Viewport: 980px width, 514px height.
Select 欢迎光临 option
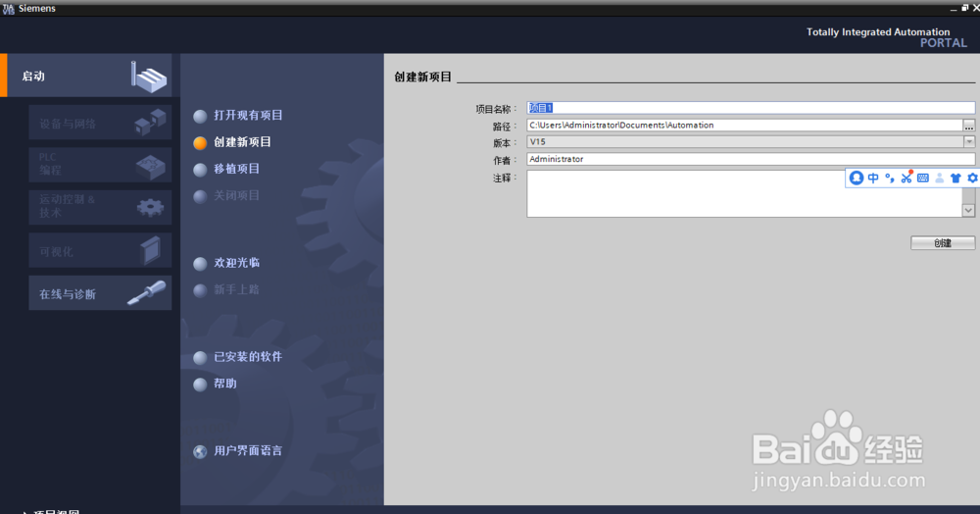coord(227,263)
